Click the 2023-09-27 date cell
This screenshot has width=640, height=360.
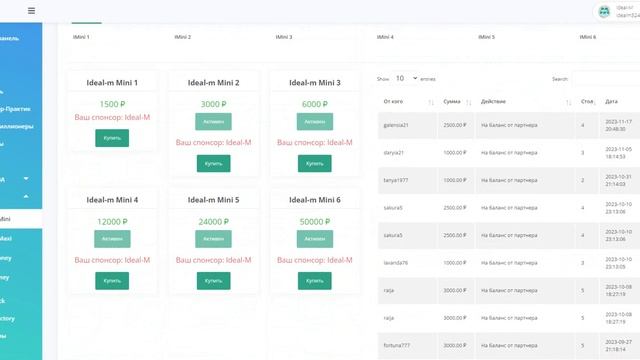[x=618, y=345]
